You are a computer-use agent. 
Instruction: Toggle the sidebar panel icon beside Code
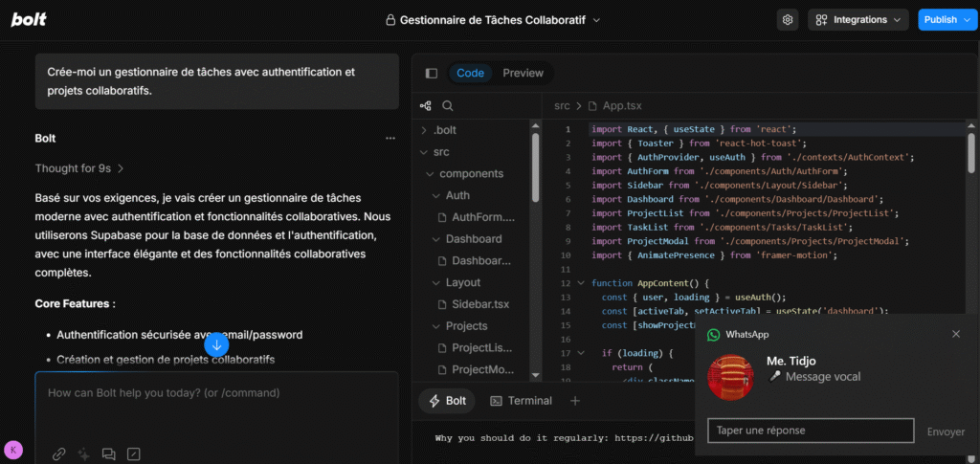tap(431, 74)
